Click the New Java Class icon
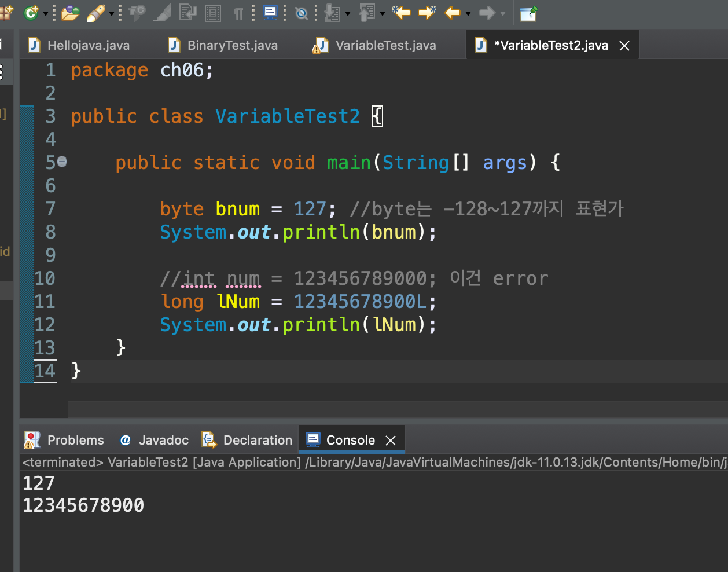The image size is (728, 572). tap(31, 12)
